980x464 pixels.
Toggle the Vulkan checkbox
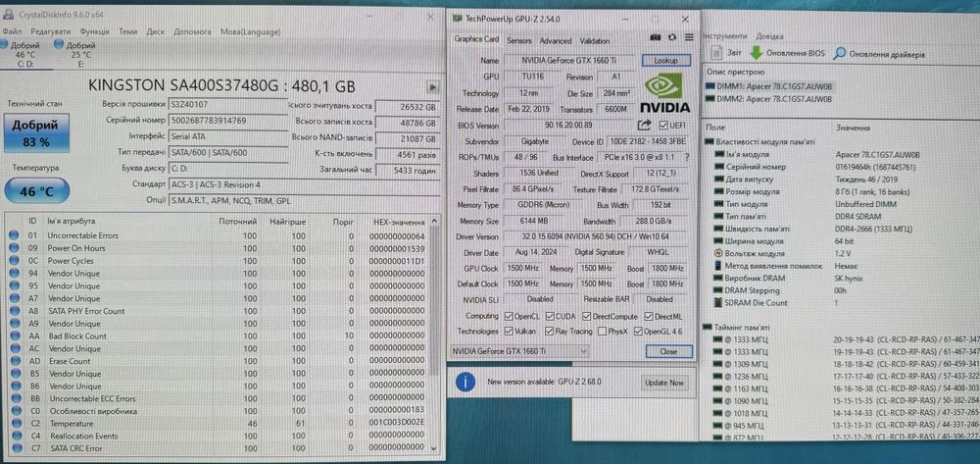click(x=508, y=332)
